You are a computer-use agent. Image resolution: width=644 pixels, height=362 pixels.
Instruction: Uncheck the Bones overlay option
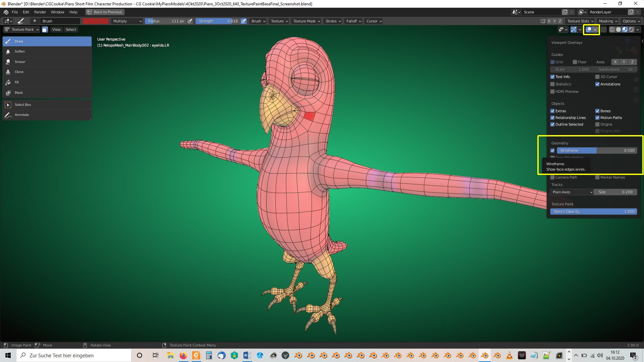[x=597, y=111]
